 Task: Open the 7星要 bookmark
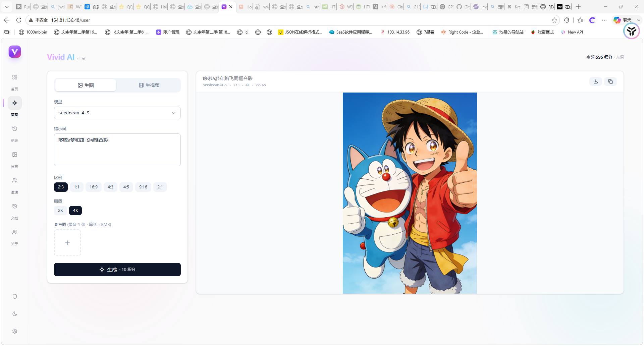[425, 32]
